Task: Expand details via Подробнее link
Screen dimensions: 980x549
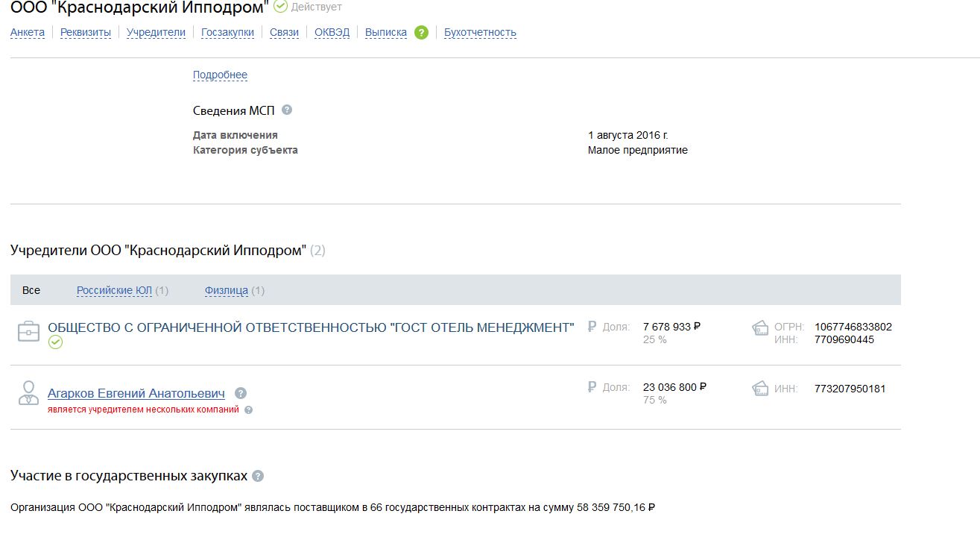Action: (220, 75)
